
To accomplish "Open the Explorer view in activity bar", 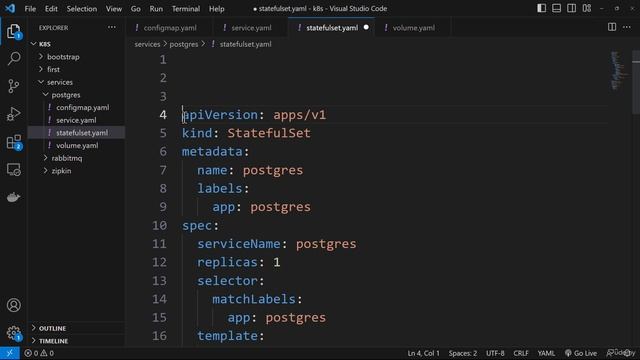I will coord(13,31).
